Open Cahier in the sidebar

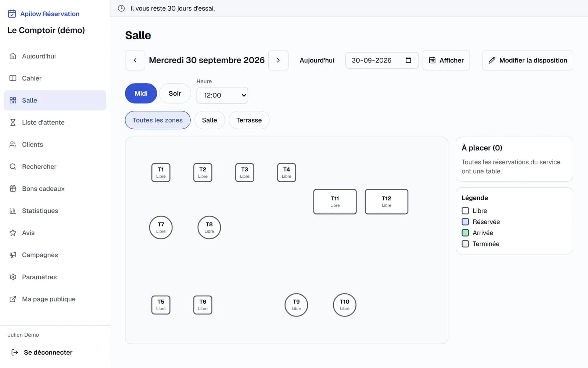55,78
